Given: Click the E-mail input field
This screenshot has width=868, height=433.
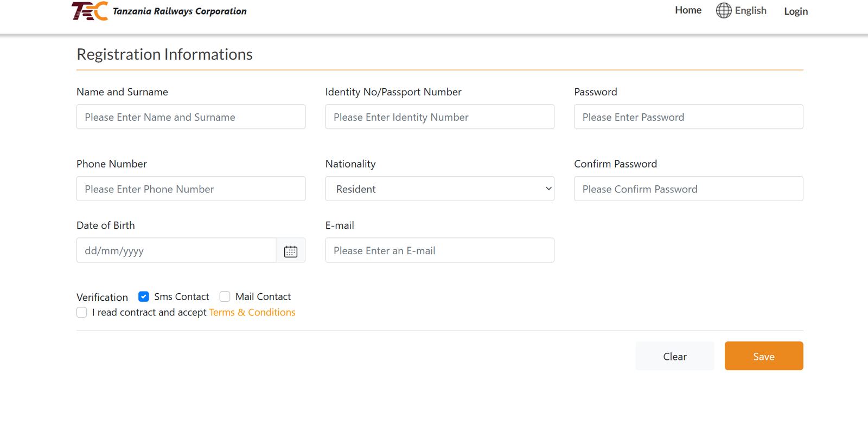Looking at the screenshot, I should point(439,250).
